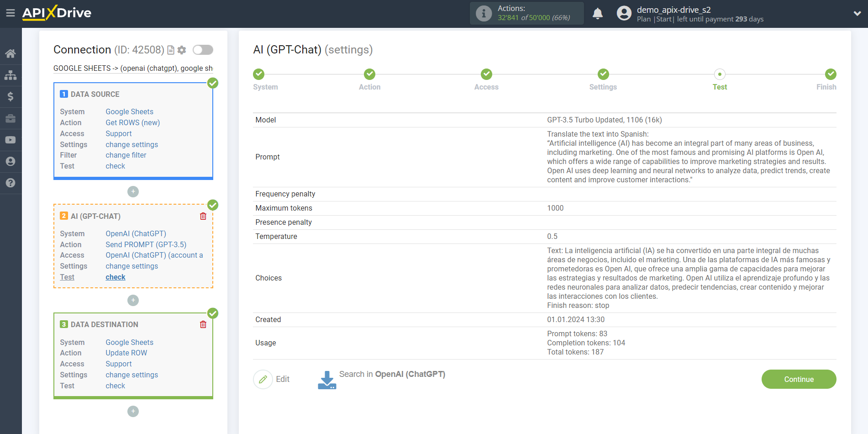Viewport: 868px width, 434px height.
Task: Open Get ROWS (new) action link
Action: click(132, 122)
